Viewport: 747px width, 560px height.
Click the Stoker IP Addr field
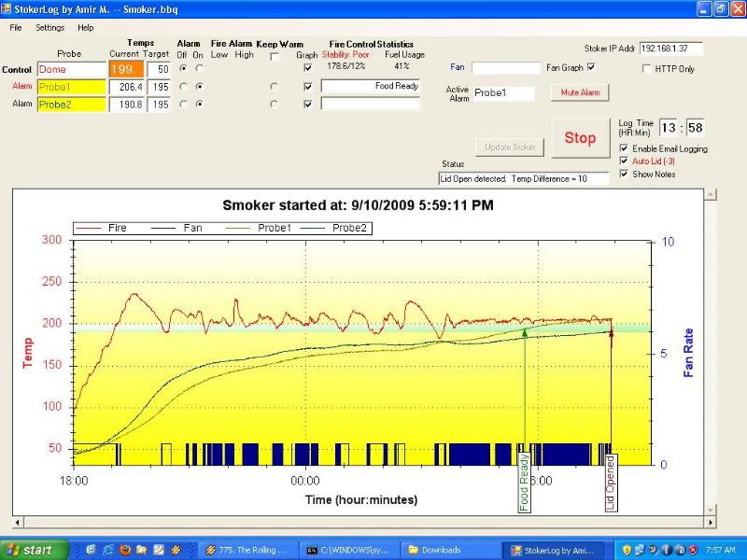click(x=669, y=49)
